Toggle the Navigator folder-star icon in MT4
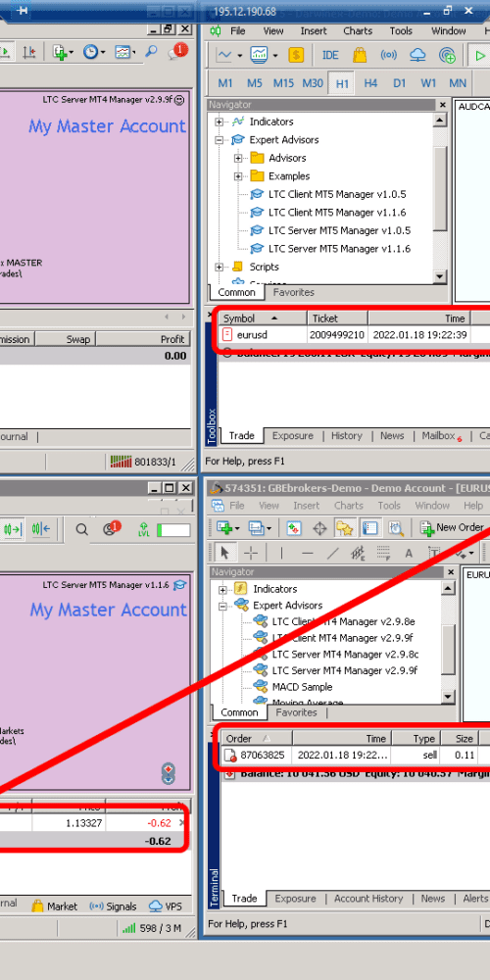This screenshot has width=490, height=980. coord(344,527)
